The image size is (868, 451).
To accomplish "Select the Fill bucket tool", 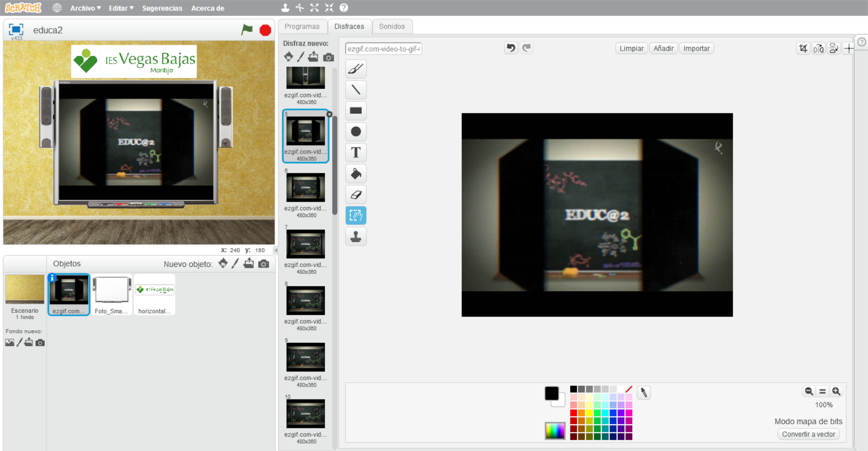I will pos(356,174).
